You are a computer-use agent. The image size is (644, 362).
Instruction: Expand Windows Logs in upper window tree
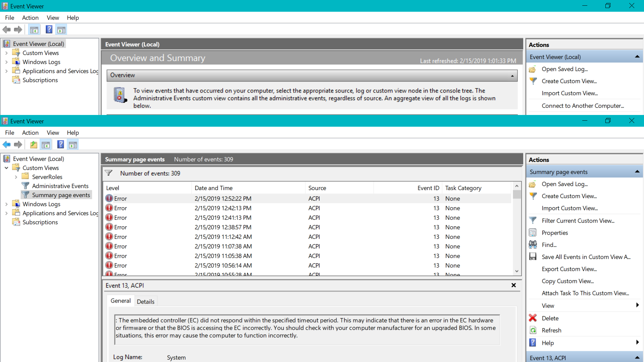(x=6, y=62)
